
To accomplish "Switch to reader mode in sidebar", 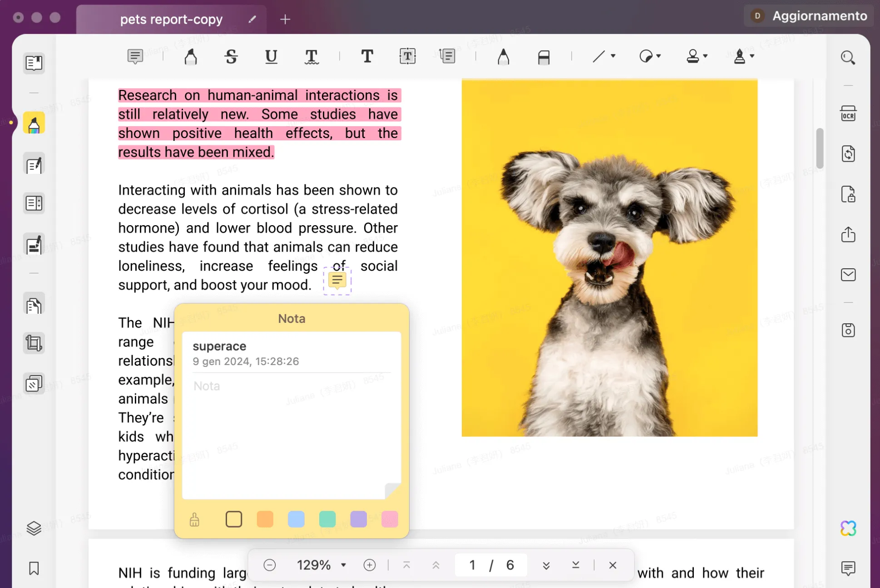I will point(34,63).
